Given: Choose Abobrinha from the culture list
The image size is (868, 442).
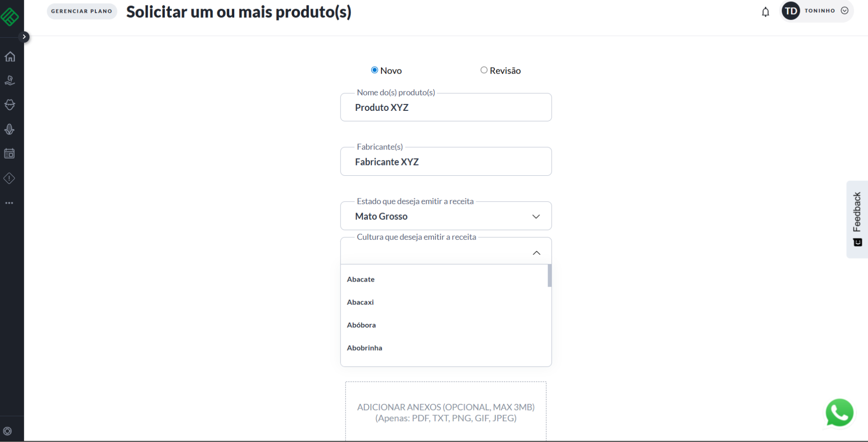Looking at the screenshot, I should click(365, 348).
